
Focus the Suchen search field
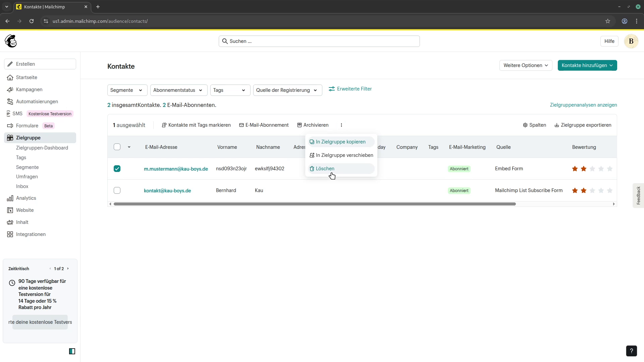tap(319, 41)
